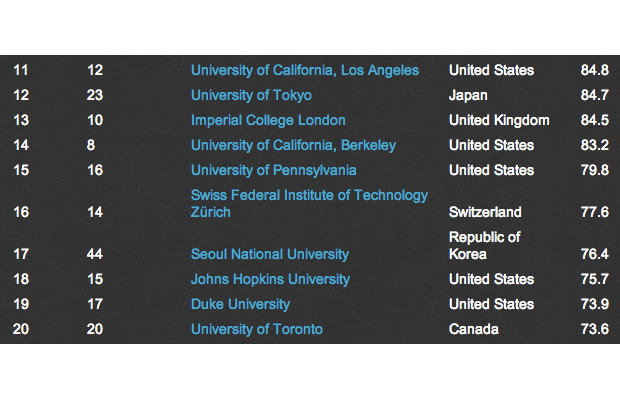Click Imperial College London link
The image size is (620, 400).
pos(268,121)
